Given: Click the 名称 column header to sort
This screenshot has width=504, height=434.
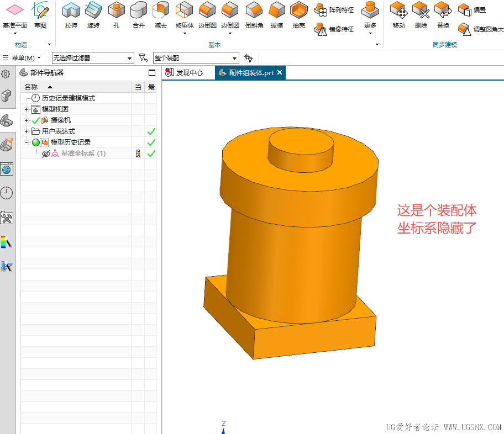Looking at the screenshot, I should point(32,87).
